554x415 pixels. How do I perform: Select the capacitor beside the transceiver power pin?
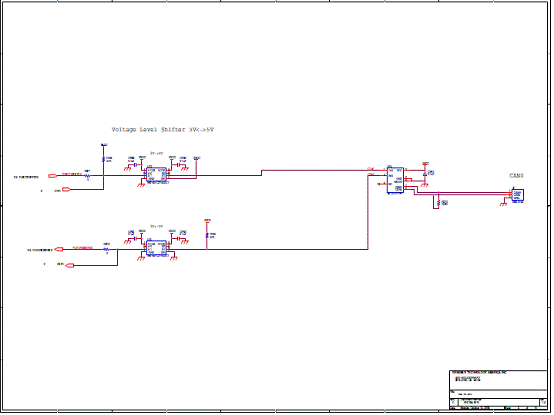[426, 174]
